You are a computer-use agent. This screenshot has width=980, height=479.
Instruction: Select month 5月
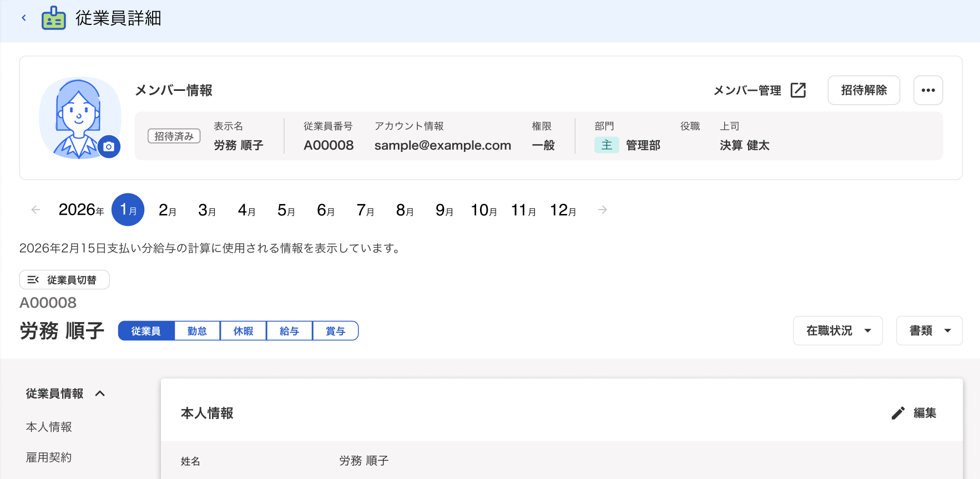(286, 210)
